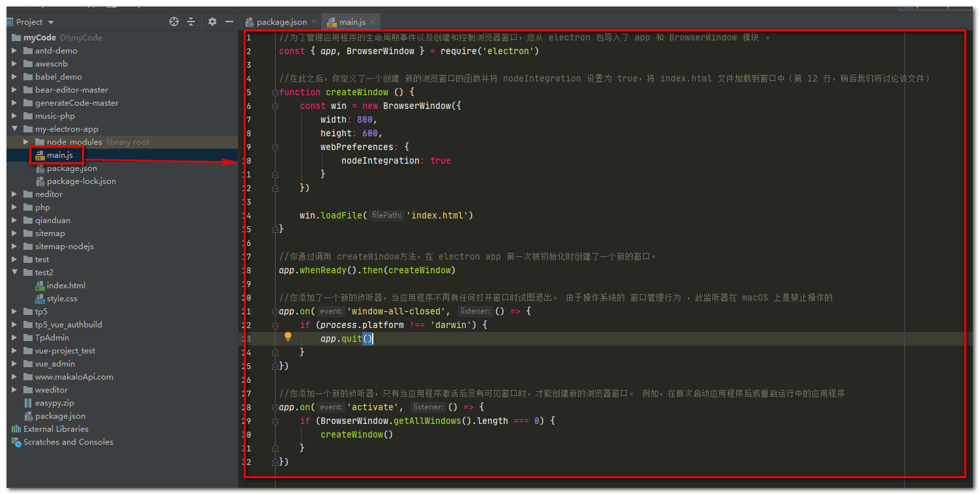Open Project panel settings gear
The height and width of the screenshot is (495, 980).
pyautogui.click(x=212, y=22)
